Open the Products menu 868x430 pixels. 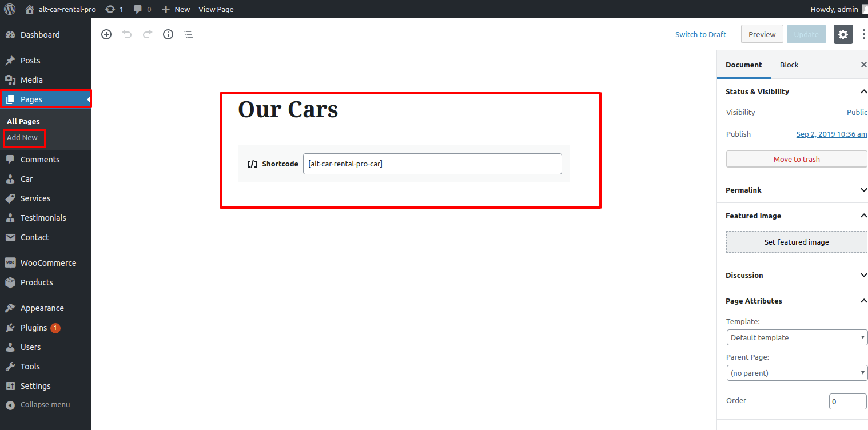pyautogui.click(x=46, y=282)
